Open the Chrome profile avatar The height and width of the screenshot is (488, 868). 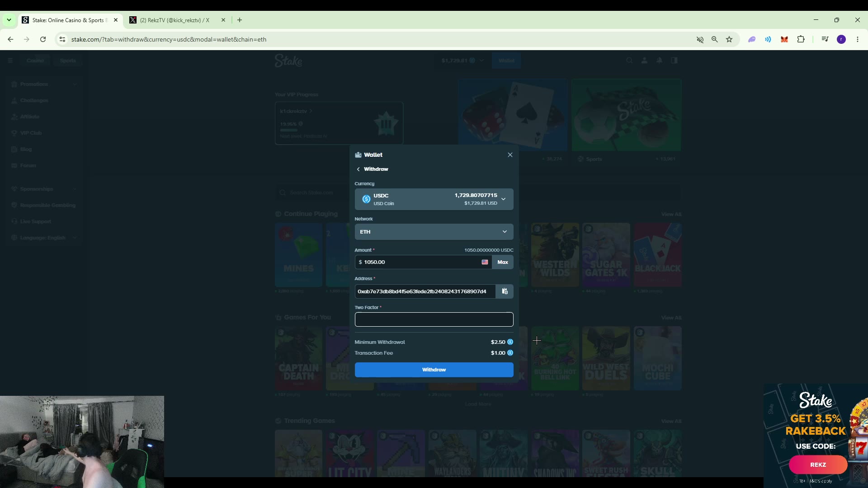coord(841,39)
